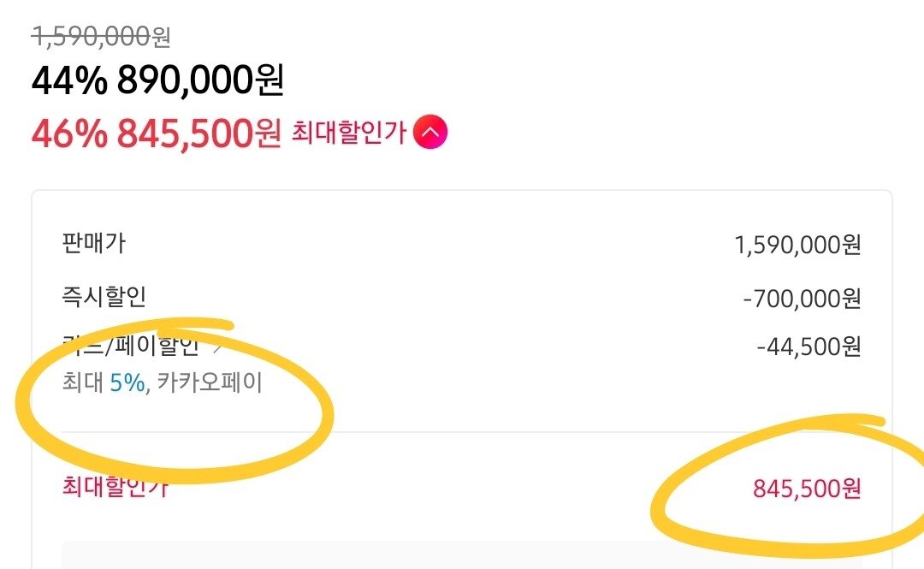
Task: Click the 845,500원 total in the bottom row
Action: 808,489
